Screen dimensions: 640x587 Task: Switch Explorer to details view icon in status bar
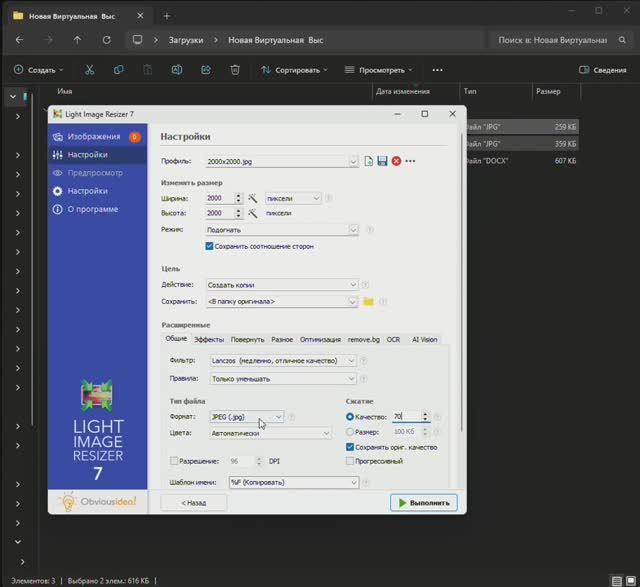(617, 580)
